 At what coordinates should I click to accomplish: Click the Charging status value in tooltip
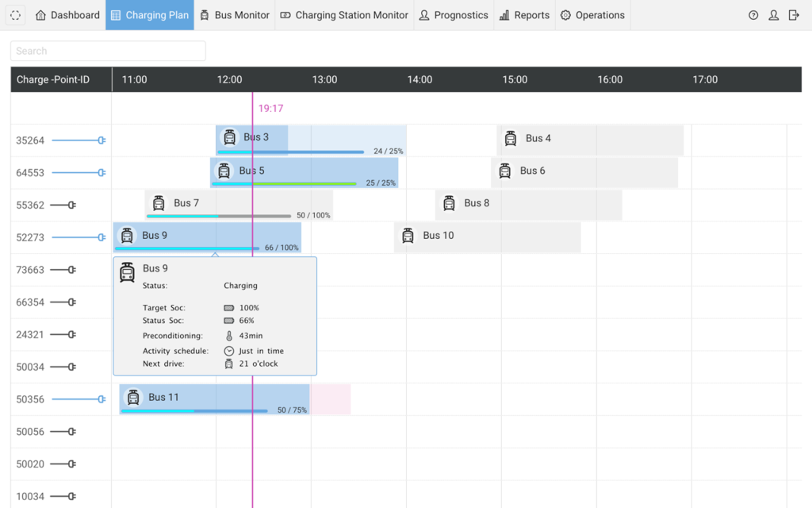click(x=240, y=286)
